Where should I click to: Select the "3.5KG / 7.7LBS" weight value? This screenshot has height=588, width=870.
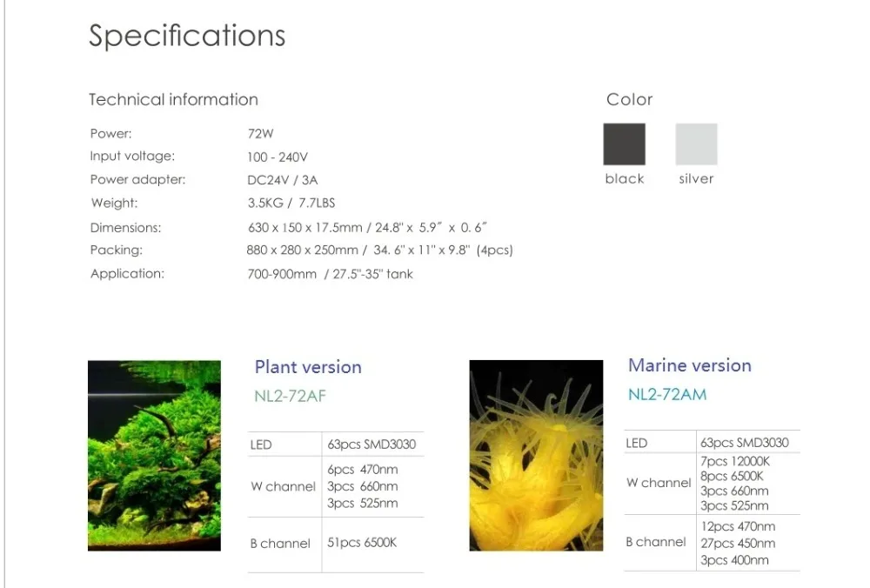[x=291, y=203]
